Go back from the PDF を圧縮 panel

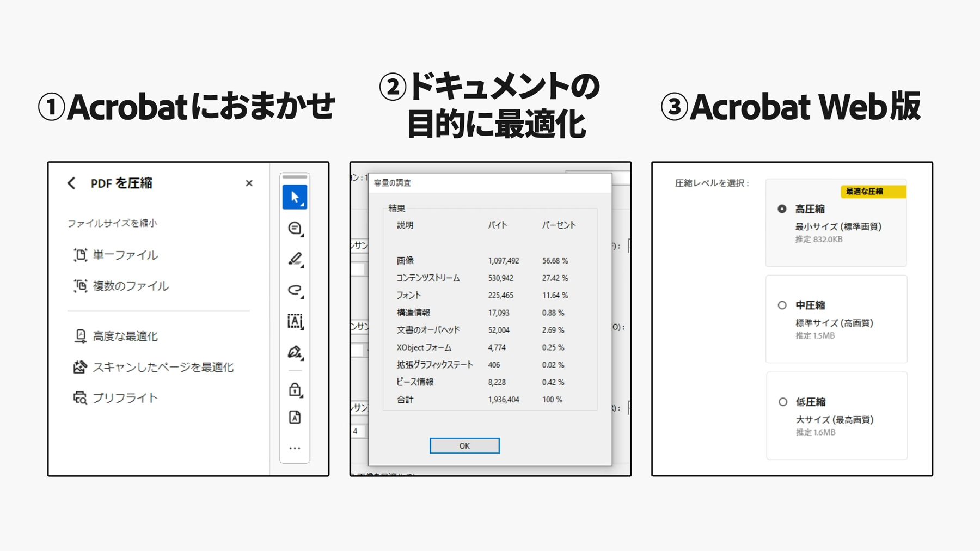click(71, 183)
